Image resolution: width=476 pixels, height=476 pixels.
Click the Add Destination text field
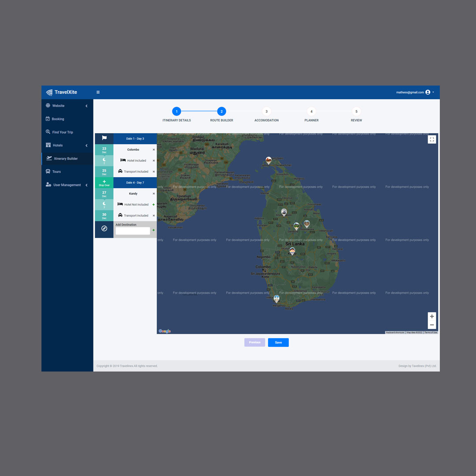132,231
